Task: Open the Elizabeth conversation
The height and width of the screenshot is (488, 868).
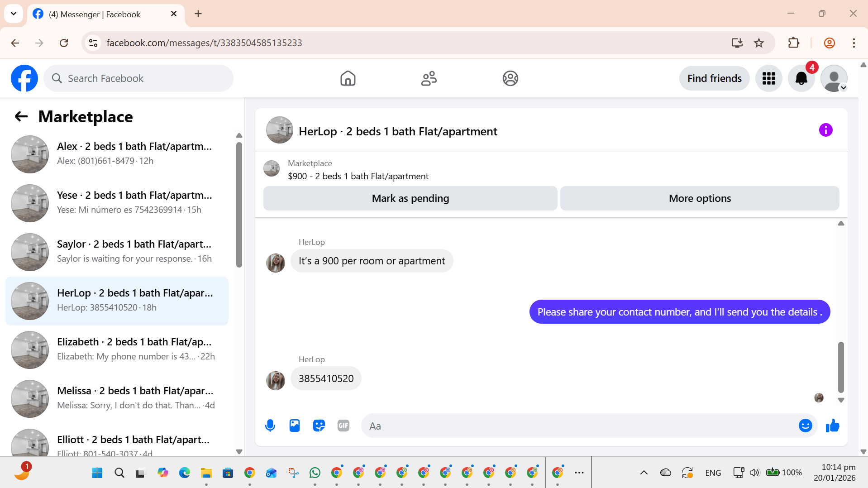Action: tap(117, 349)
